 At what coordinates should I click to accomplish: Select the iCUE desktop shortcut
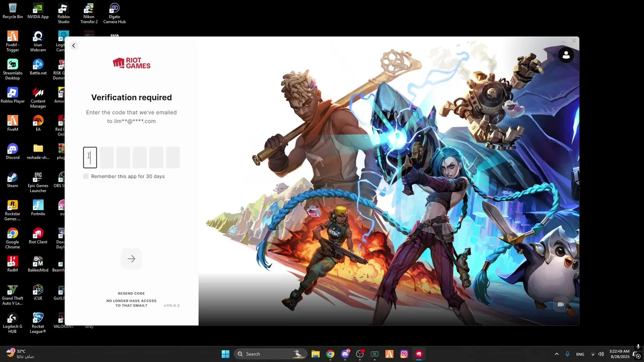38,292
